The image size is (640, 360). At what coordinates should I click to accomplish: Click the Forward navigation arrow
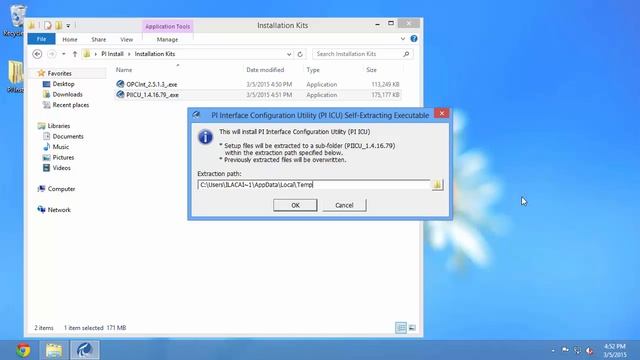(51, 54)
